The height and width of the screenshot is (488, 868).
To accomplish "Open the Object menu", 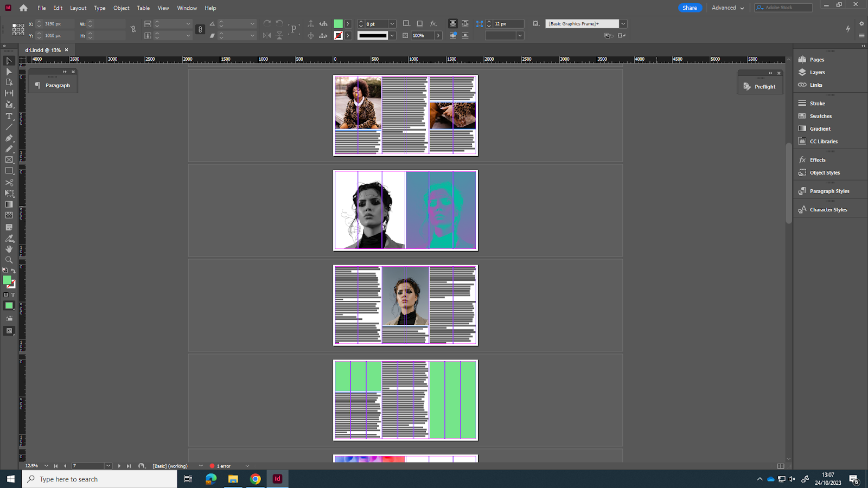I will pos(122,8).
